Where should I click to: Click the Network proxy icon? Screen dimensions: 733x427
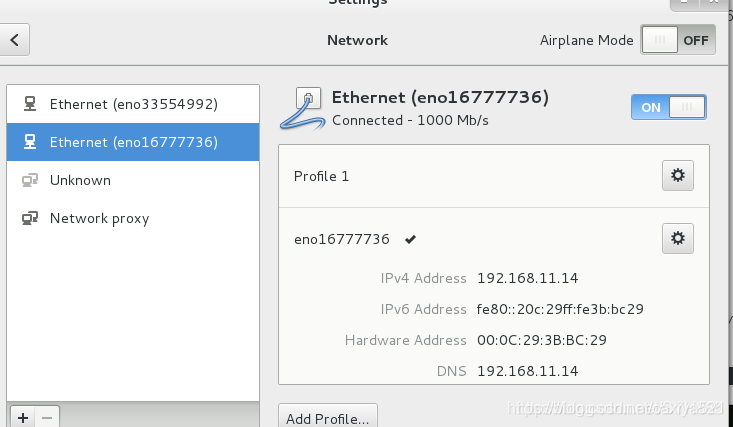tap(30, 218)
